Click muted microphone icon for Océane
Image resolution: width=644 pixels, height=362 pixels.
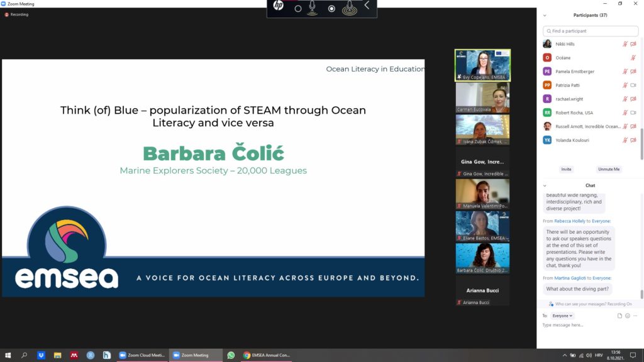click(633, 58)
